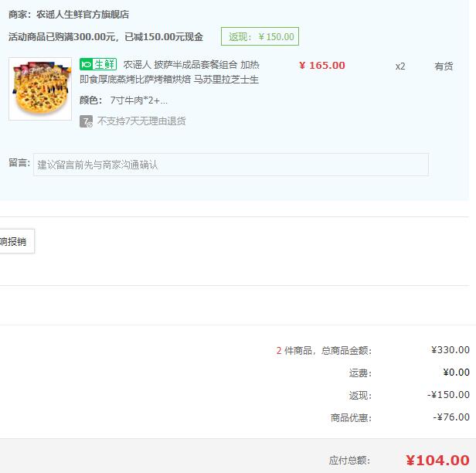
Task: Click the 不支持7天无理由退货 notice text
Action: click(x=141, y=121)
